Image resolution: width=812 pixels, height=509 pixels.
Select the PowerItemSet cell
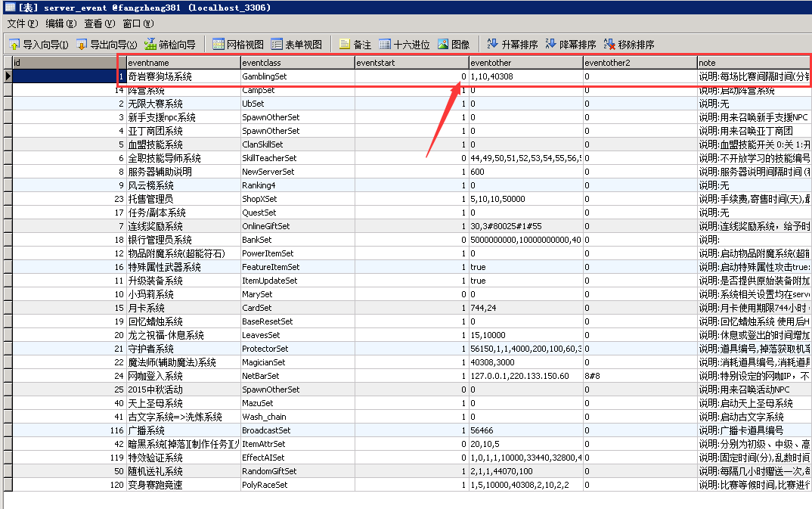pos(298,253)
